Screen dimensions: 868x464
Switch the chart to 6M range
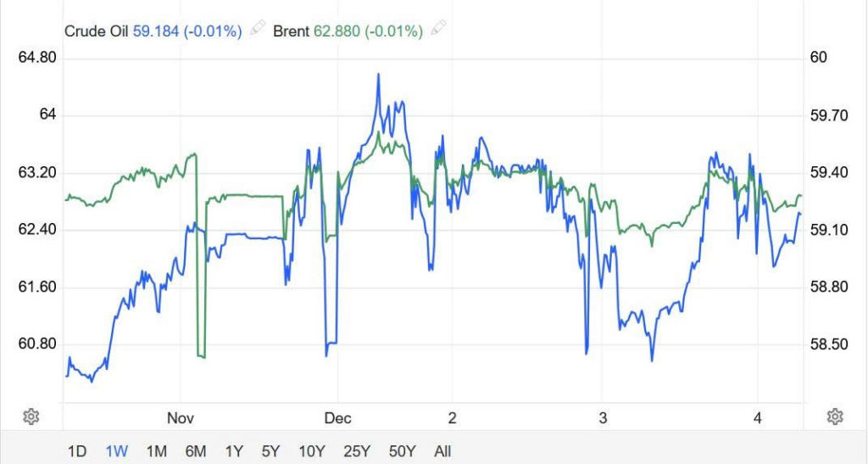[196, 450]
